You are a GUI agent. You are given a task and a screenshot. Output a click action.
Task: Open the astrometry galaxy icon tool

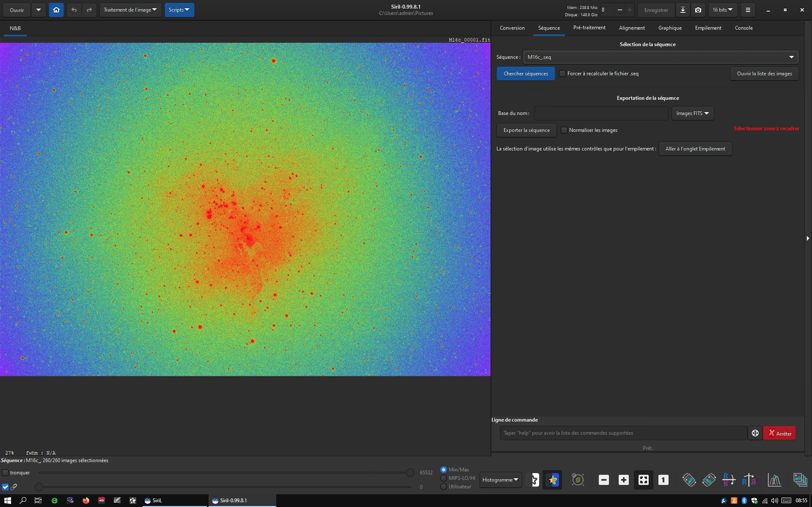[578, 480]
